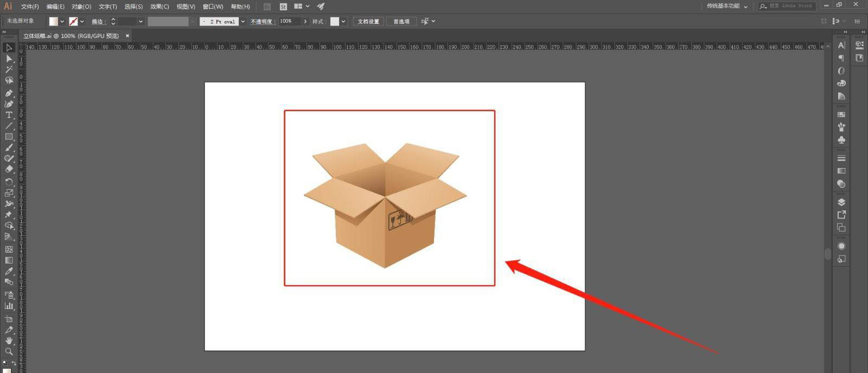
Task: Open the Layers panel icon
Action: 841,202
